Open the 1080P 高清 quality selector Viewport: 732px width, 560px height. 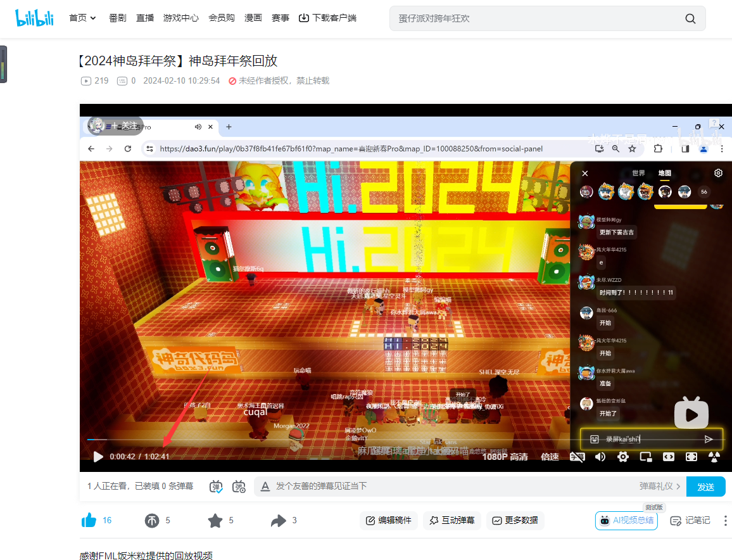tap(505, 456)
